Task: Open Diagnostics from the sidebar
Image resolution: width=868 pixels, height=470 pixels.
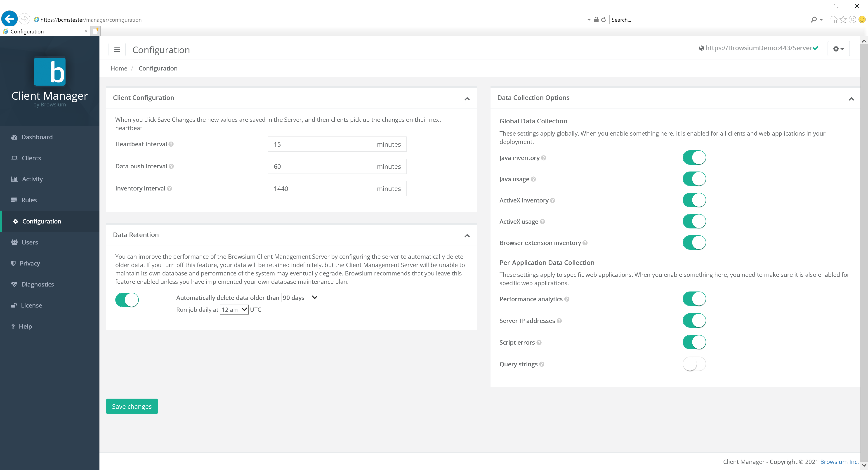Action: (37, 284)
